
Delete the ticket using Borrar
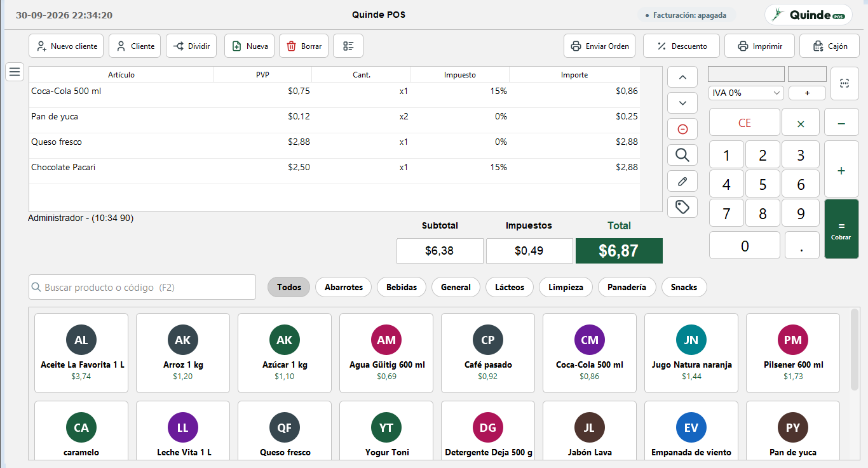(x=304, y=46)
